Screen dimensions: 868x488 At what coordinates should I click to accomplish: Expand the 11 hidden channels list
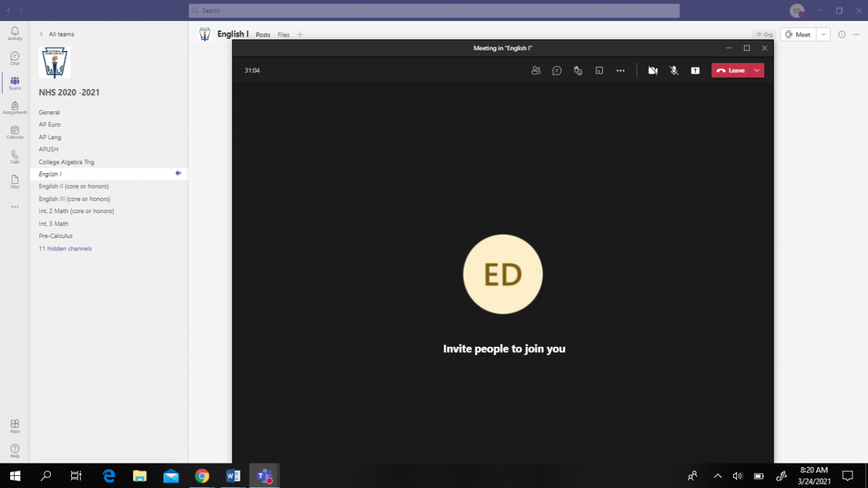coord(65,248)
